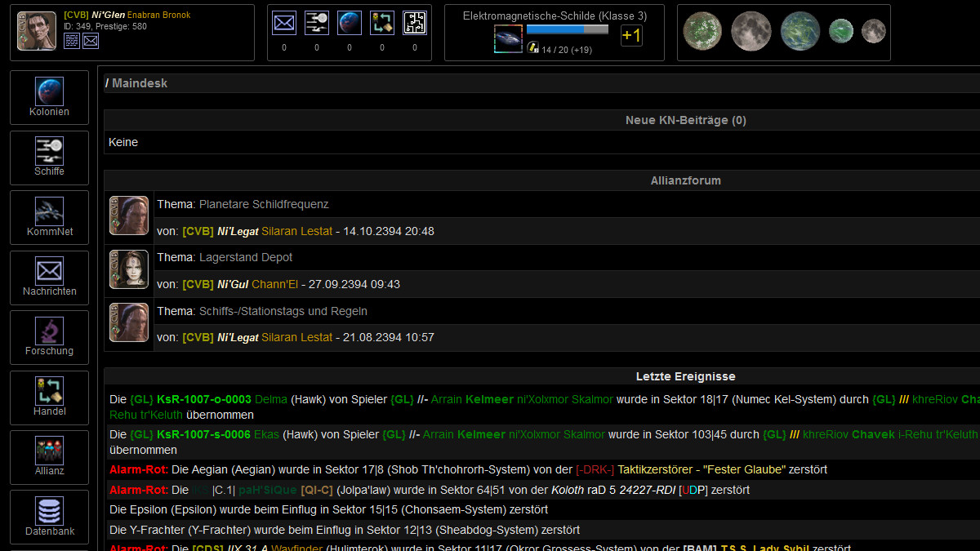Select the Handel trading icon
Viewport: 980px width, 551px height.
pyautogui.click(x=49, y=390)
